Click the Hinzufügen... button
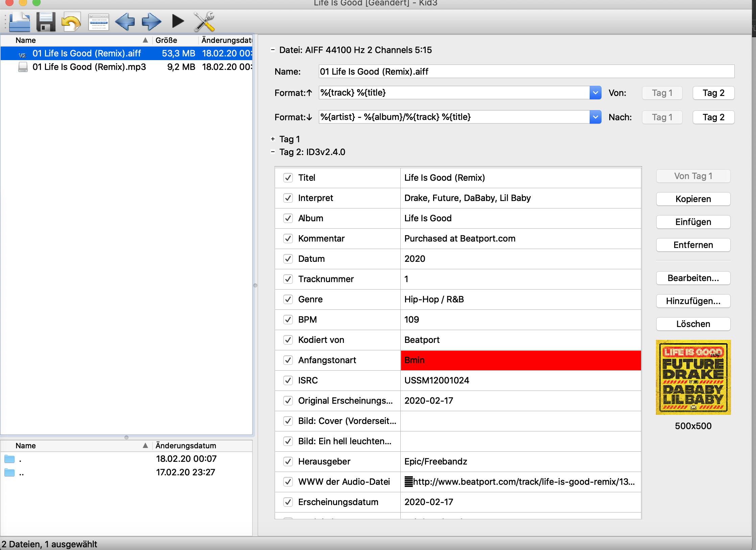The height and width of the screenshot is (550, 756). [693, 301]
